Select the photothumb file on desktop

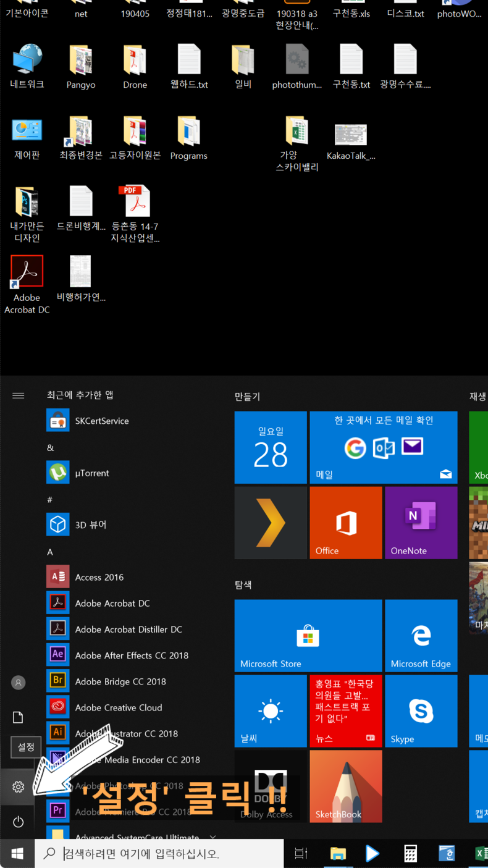coord(297,67)
